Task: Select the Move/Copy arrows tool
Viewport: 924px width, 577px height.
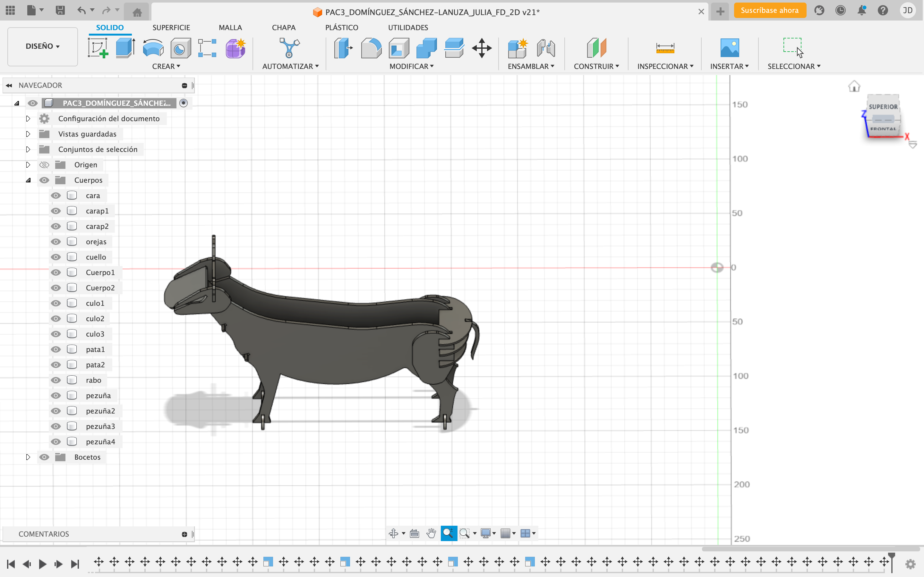Action: (482, 48)
